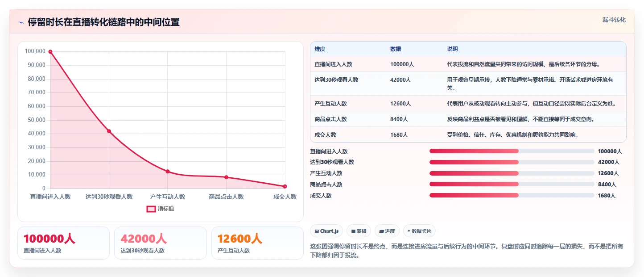This screenshot has height=277, width=644.
Task: Click the 商品点击人数 progress bar
Action: pos(512,185)
